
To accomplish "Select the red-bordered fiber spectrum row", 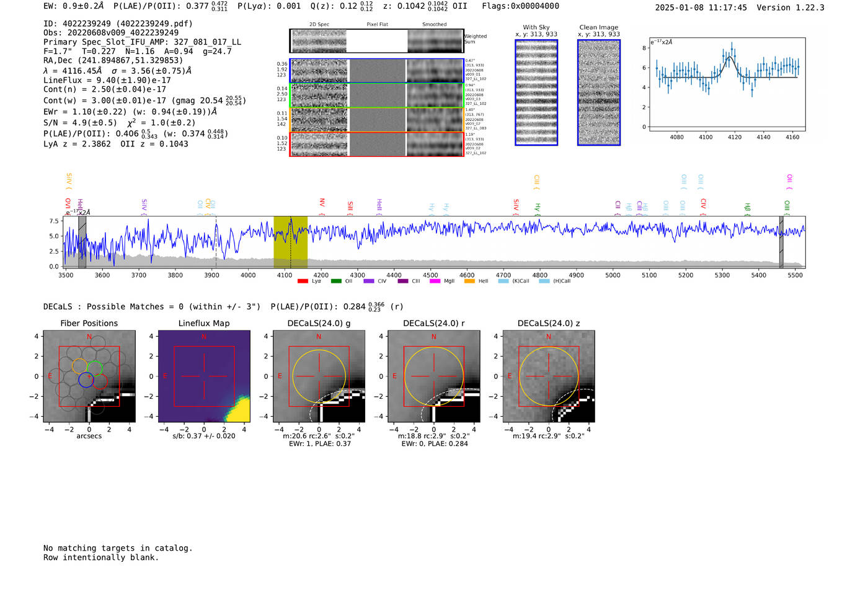I will tap(377, 144).
